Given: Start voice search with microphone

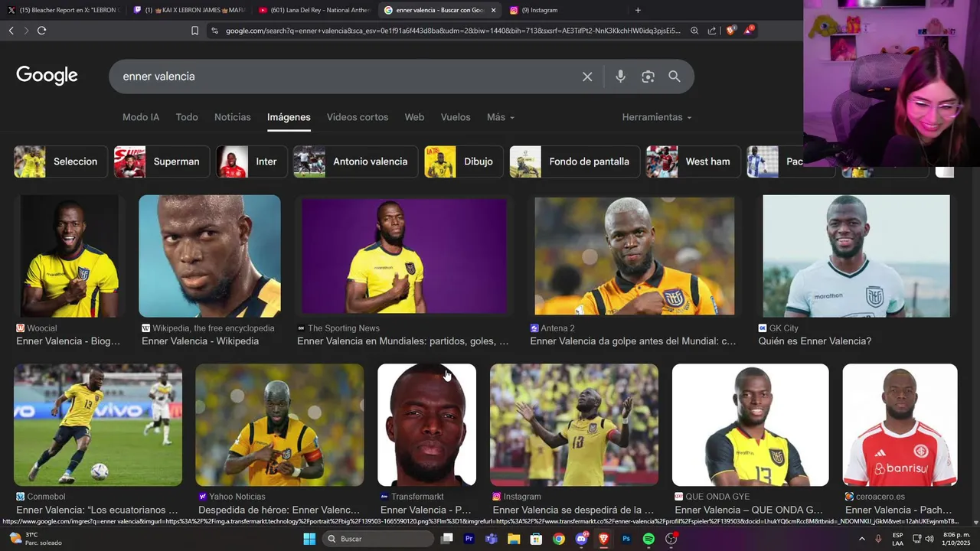Looking at the screenshot, I should point(620,77).
